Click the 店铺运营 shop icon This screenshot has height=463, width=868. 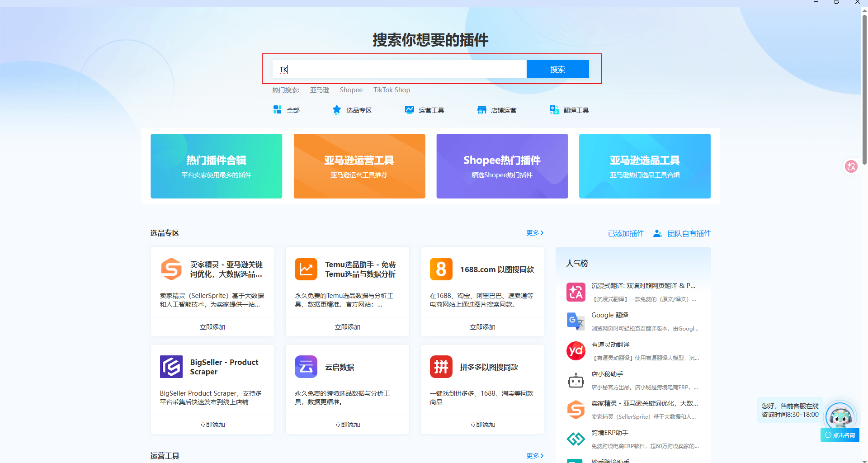[482, 110]
